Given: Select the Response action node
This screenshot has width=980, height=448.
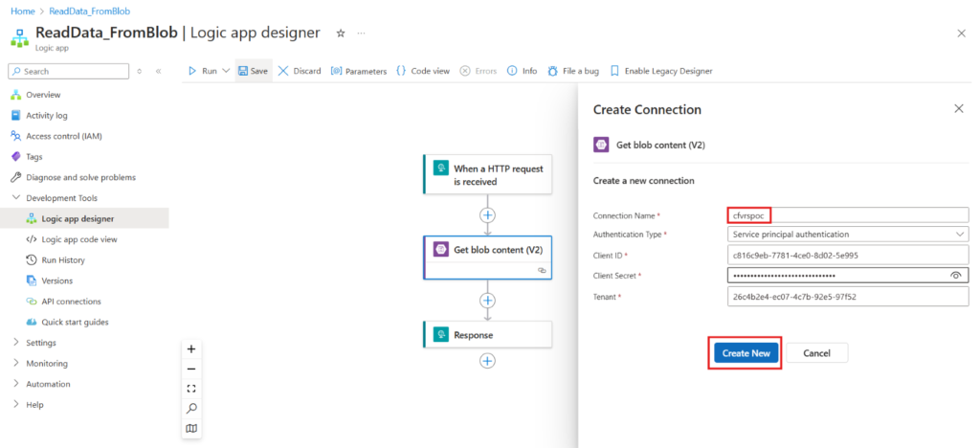Looking at the screenshot, I should click(487, 335).
